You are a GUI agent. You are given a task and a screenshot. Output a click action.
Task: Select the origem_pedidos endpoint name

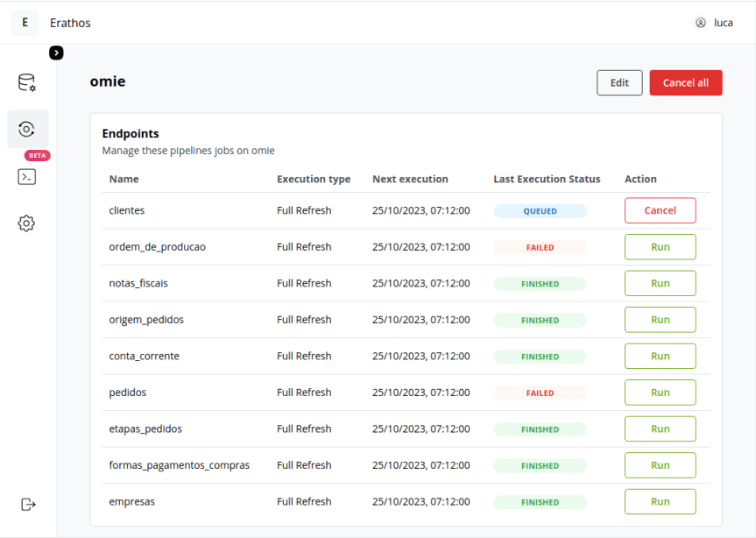coord(146,320)
